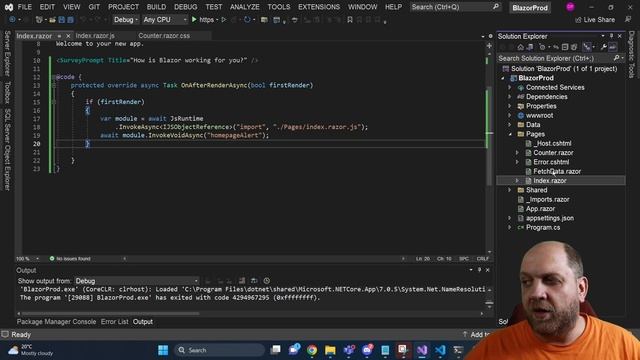Open the DEBUG menu
This screenshot has width=640, height=360.
185,7
